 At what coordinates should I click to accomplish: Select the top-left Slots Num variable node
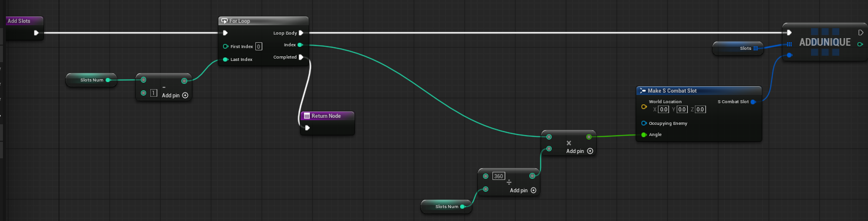[x=91, y=80]
